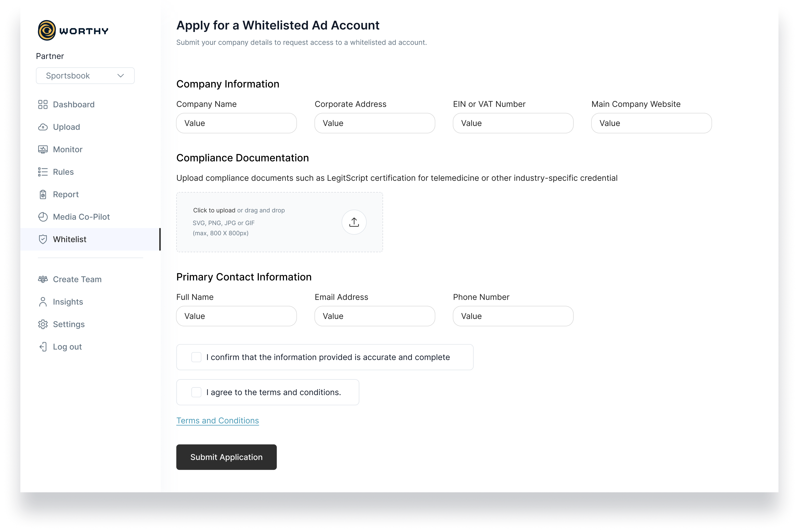The image size is (798, 532).
Task: Focus the Email Address input field
Action: tap(375, 316)
